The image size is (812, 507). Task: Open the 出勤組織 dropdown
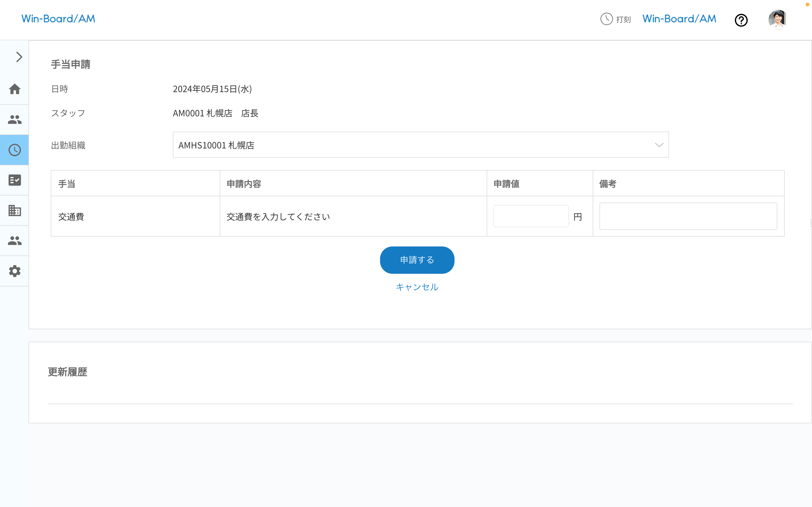(420, 144)
